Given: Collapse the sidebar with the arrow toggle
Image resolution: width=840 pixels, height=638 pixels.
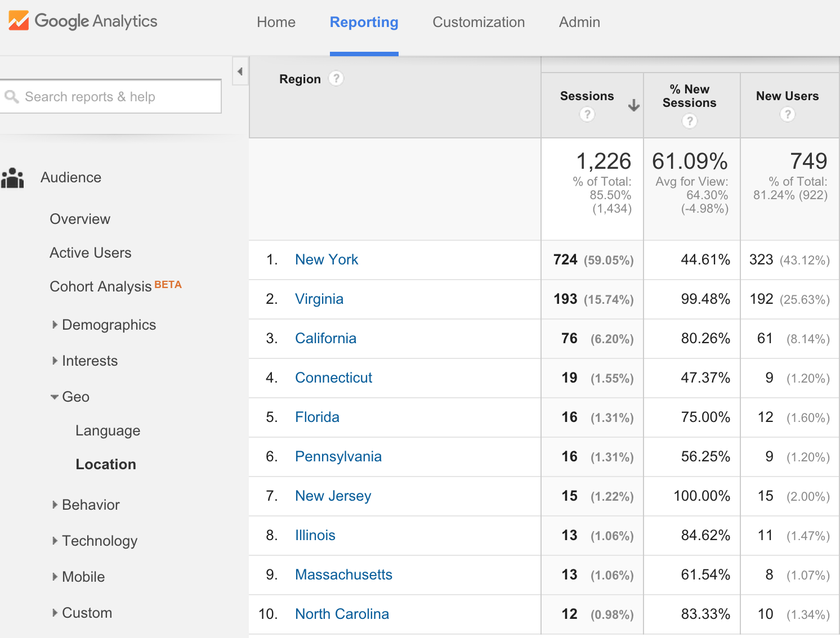Looking at the screenshot, I should point(240,71).
